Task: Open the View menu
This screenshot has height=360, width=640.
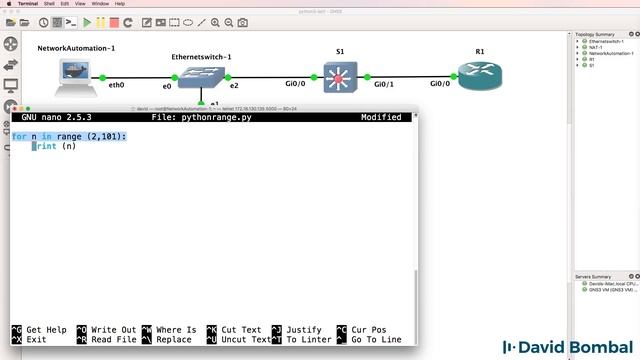Action: tap(80, 3)
